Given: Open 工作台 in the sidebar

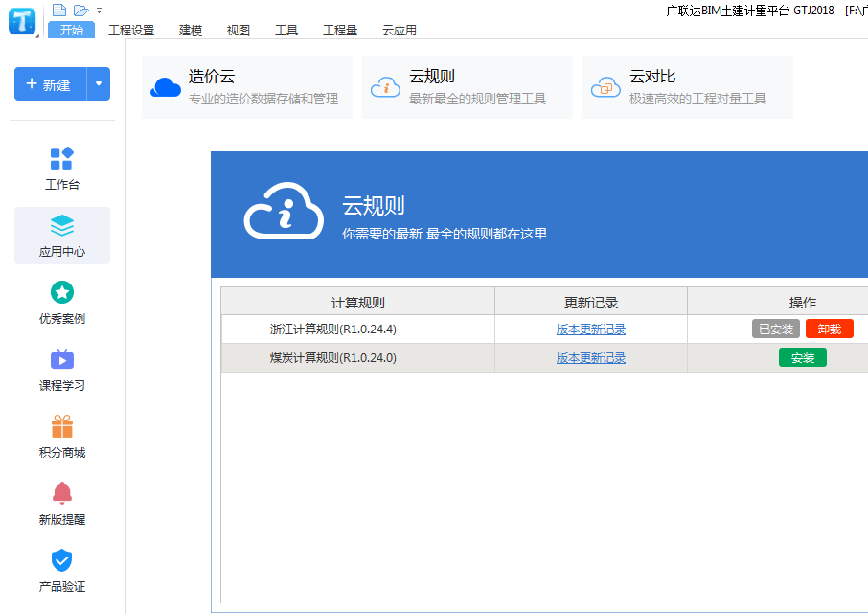Looking at the screenshot, I should point(62,169).
